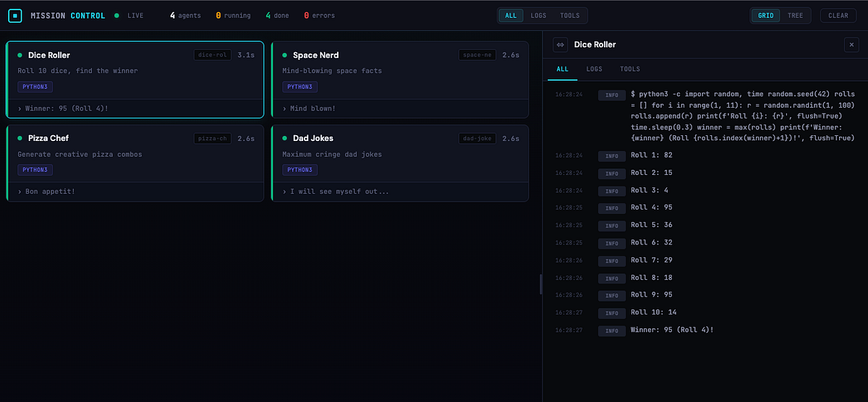Image resolution: width=868 pixels, height=402 pixels.
Task: Click the 'Roll 9: 95' log entry
Action: pos(704,295)
